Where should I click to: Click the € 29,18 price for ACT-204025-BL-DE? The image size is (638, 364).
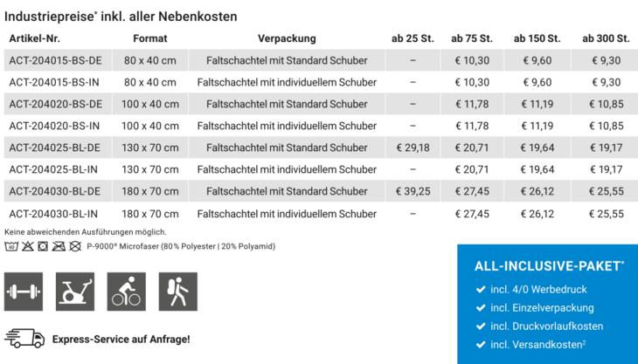pos(413,148)
